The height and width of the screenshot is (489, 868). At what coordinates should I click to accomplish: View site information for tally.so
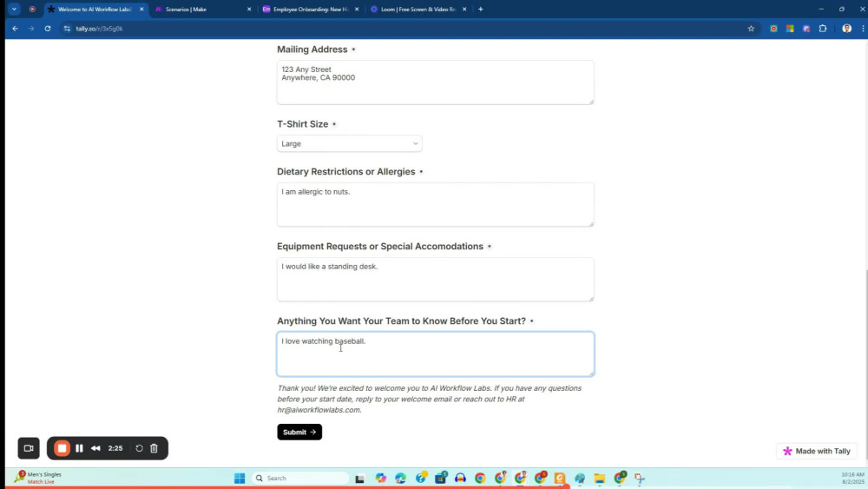point(67,29)
